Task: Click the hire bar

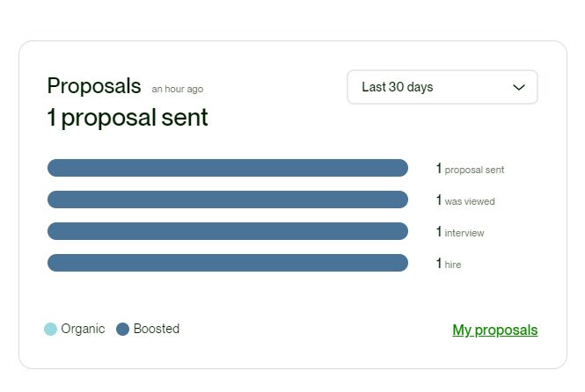Action: click(228, 263)
